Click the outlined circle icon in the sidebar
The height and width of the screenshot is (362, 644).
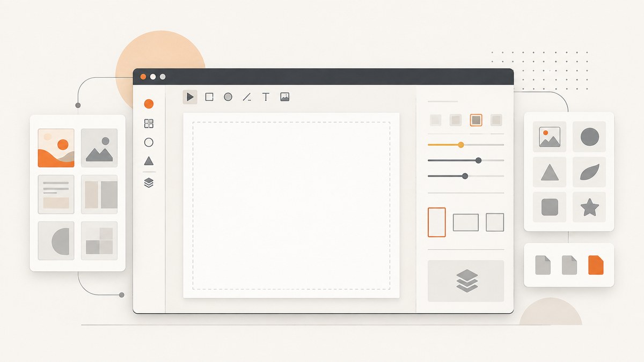(149, 142)
